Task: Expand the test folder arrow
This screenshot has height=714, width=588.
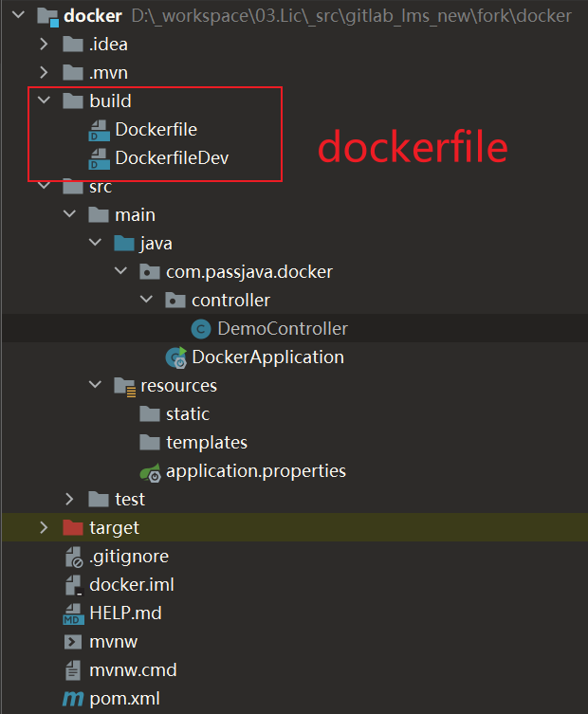Action: pos(69,499)
